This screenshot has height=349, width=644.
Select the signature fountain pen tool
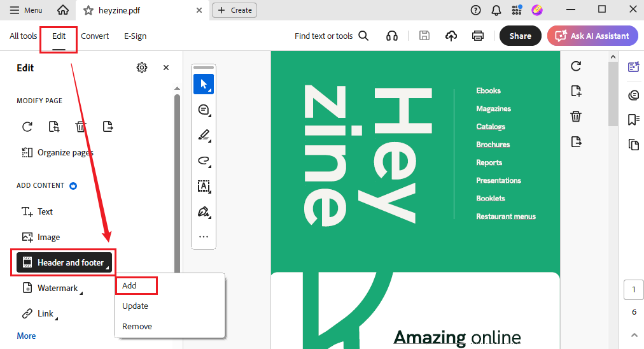point(204,211)
